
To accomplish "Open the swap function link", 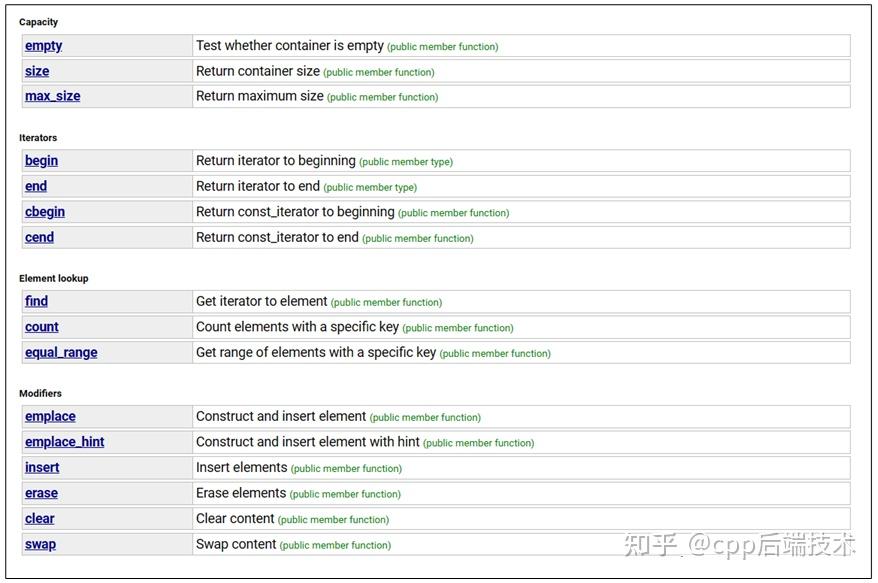I will [x=40, y=544].
